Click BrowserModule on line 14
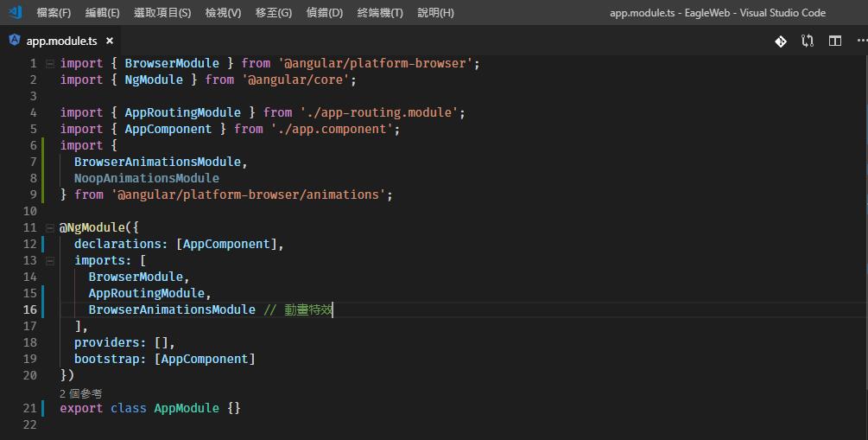This screenshot has height=440, width=868. point(136,277)
